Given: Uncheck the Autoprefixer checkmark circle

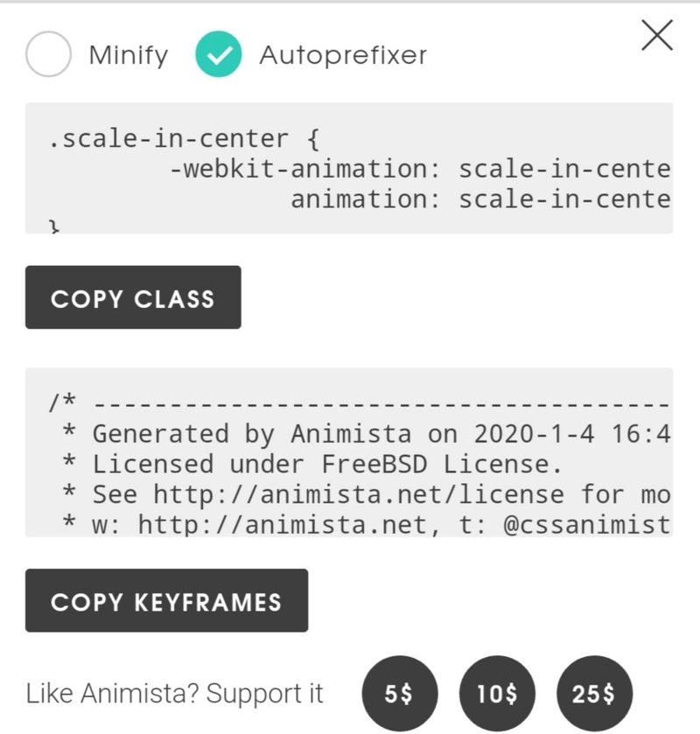Looking at the screenshot, I should click(x=218, y=54).
